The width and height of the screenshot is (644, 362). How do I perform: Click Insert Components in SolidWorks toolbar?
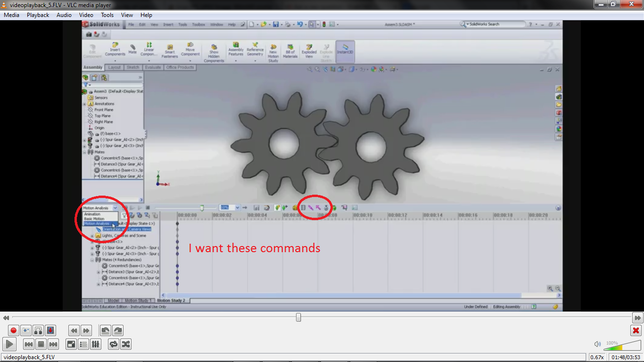tap(115, 51)
